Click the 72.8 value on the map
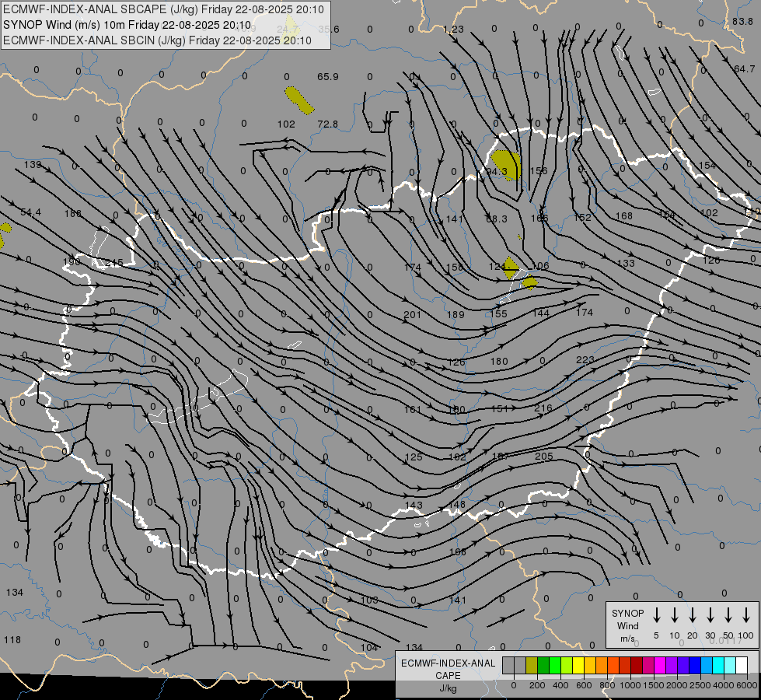 pos(327,124)
